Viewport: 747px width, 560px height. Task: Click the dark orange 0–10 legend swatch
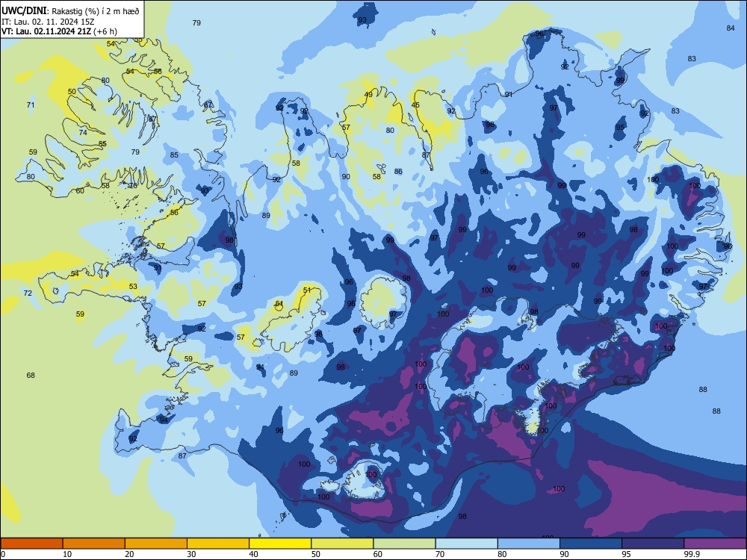tap(31, 544)
